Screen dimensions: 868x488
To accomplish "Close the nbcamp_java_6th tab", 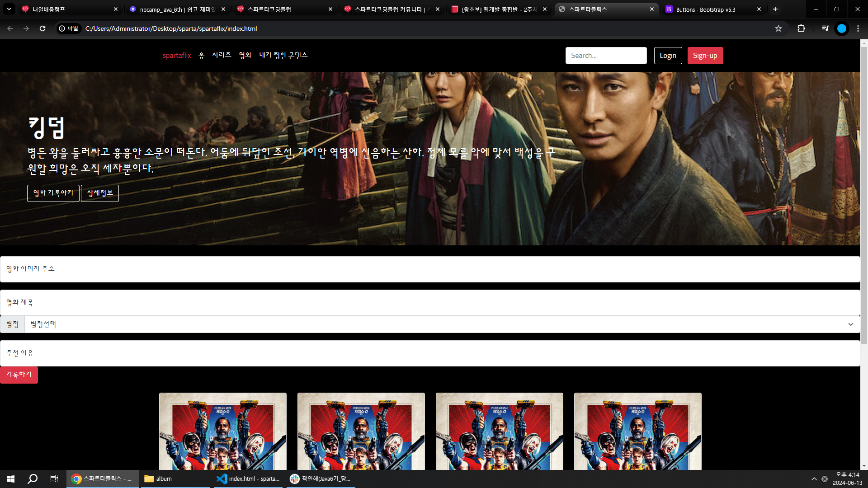I will click(223, 9).
